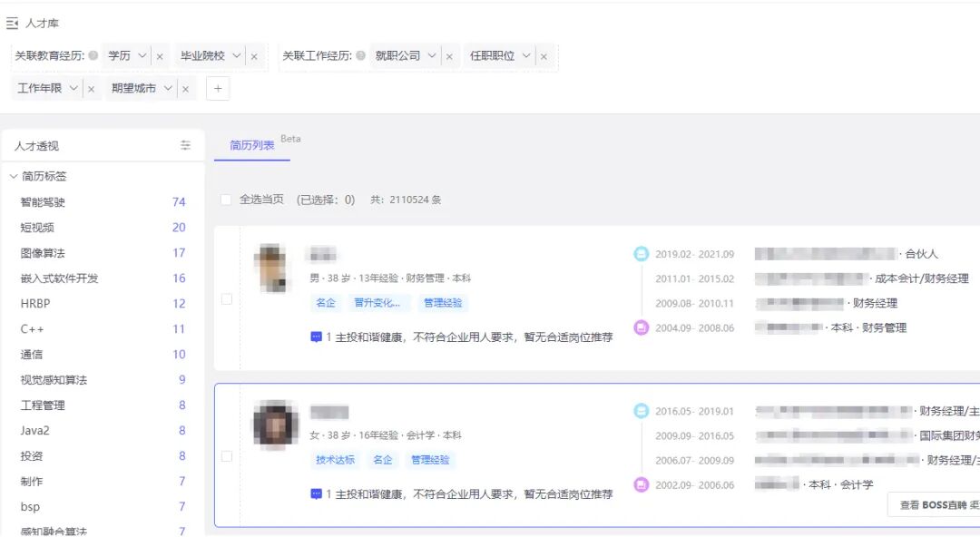Remove the 毕业院校 filter with its X
980x537 pixels.
(x=254, y=56)
